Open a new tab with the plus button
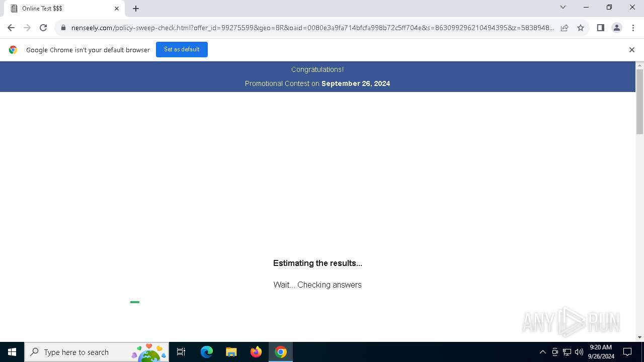644x362 pixels. pyautogui.click(x=136, y=9)
